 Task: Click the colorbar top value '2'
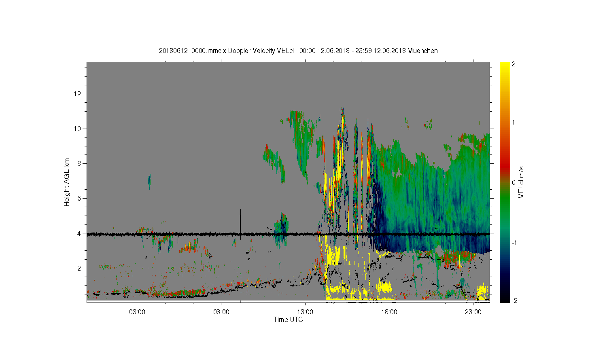click(x=514, y=64)
